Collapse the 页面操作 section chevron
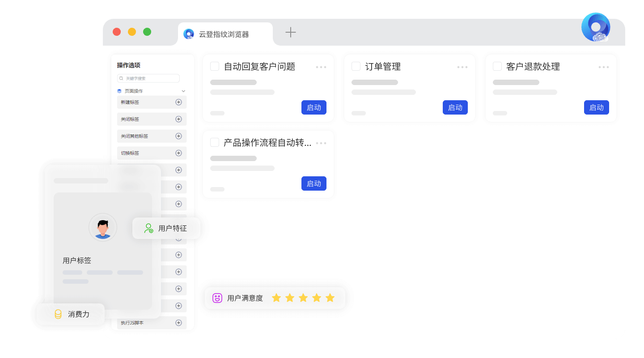This screenshot has height=358, width=644. coord(183,90)
